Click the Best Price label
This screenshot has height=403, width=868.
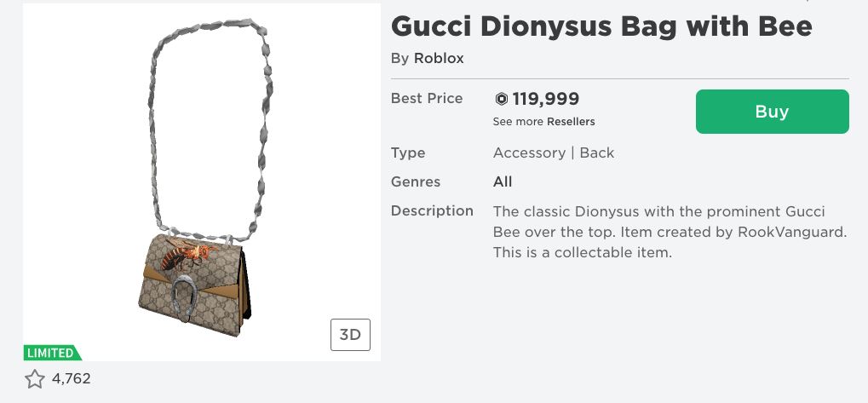[x=427, y=99]
